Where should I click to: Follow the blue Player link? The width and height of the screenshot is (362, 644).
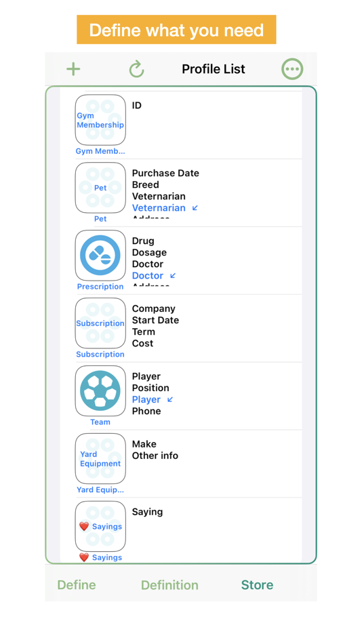pos(146,400)
